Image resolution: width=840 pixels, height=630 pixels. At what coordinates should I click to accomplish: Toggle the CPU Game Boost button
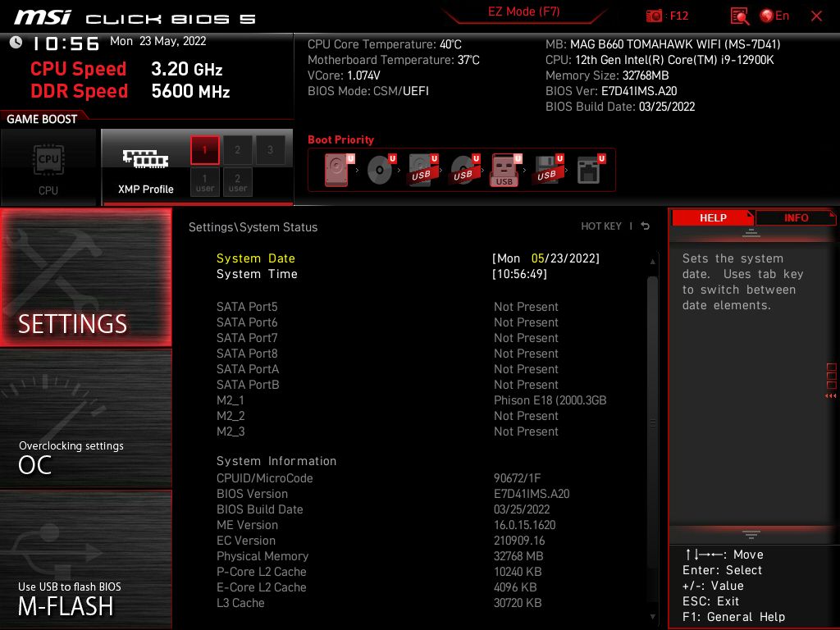48,167
